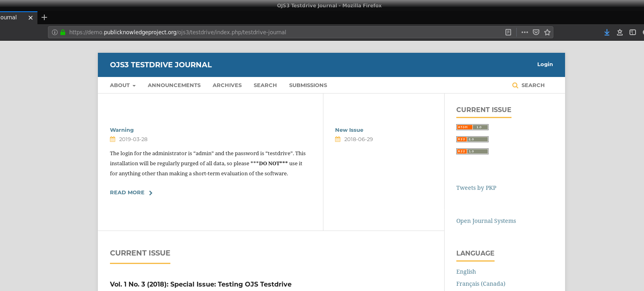Image resolution: width=644 pixels, height=291 pixels.
Task: Open the Warning announcement title
Action: [x=122, y=130]
